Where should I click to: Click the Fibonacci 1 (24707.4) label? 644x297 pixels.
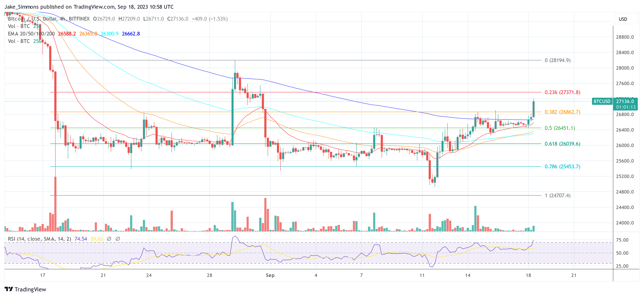[558, 196]
